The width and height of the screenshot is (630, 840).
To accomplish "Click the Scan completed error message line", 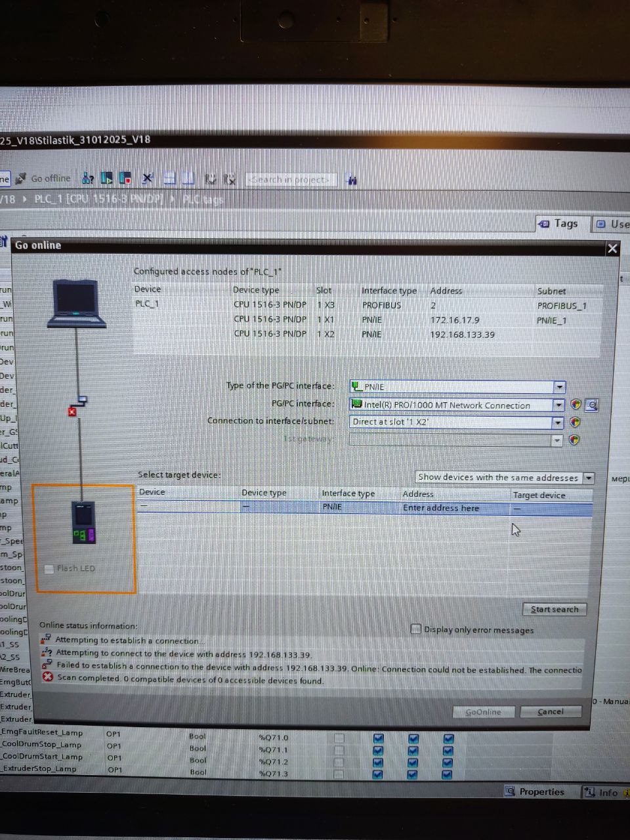I will tap(190, 679).
